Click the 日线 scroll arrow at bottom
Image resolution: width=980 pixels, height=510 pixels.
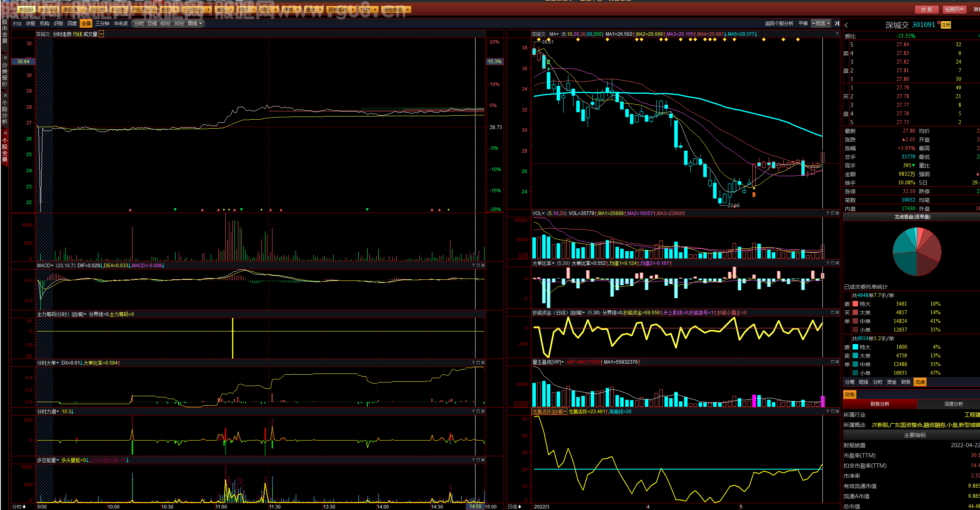[x=520, y=507]
